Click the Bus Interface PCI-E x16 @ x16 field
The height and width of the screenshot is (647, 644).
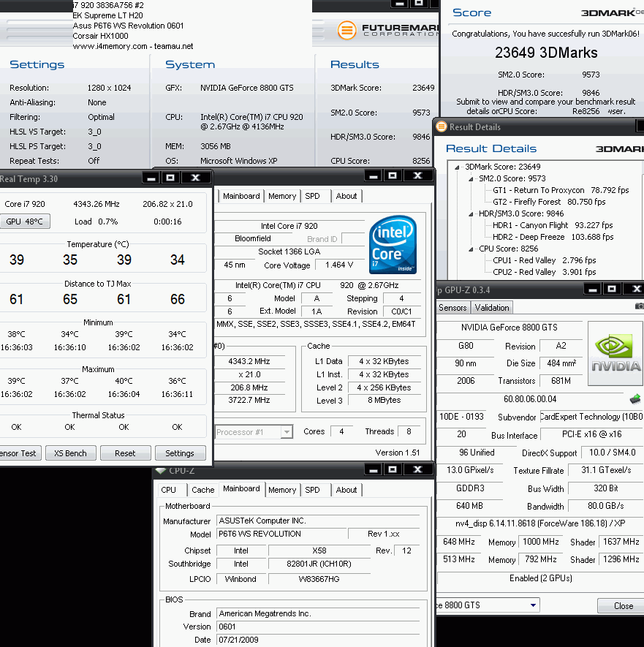[591, 434]
